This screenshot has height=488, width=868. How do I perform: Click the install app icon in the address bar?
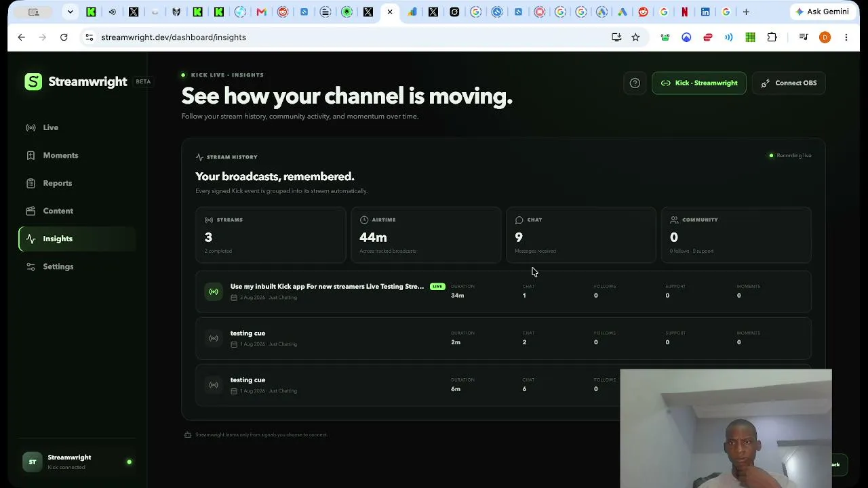pyautogui.click(x=616, y=37)
